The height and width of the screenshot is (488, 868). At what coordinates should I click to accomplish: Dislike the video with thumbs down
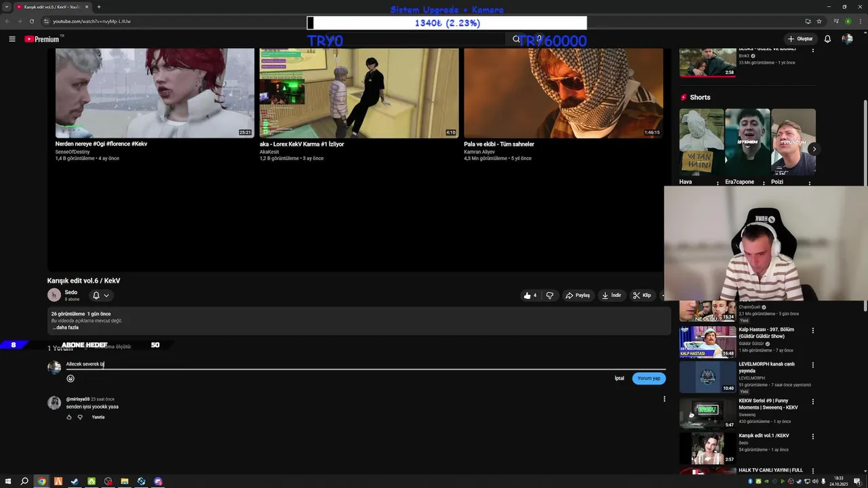coord(550,296)
